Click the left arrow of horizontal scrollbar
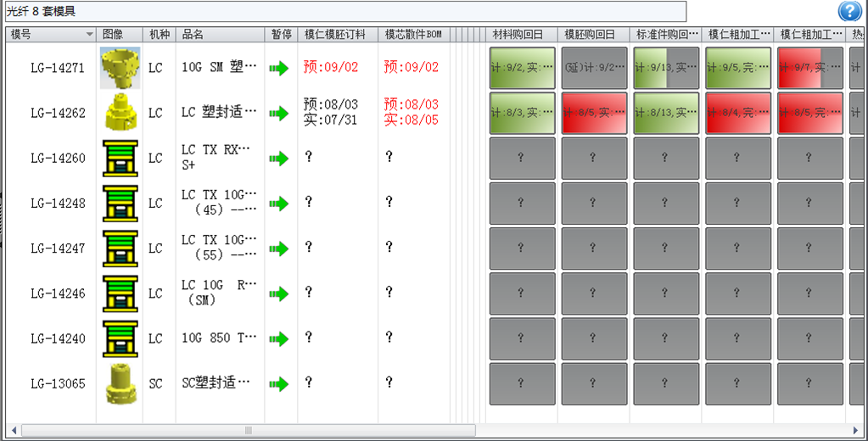Image resolution: width=868 pixels, height=441 pixels. click(x=13, y=430)
